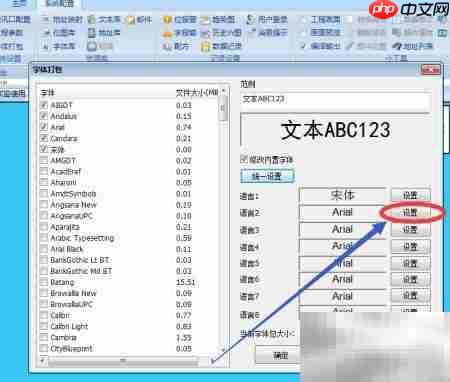Image resolution: width=450 pixels, height=382 pixels.
Task: Click the 文本ABC123 large preview area
Action: coord(335,130)
